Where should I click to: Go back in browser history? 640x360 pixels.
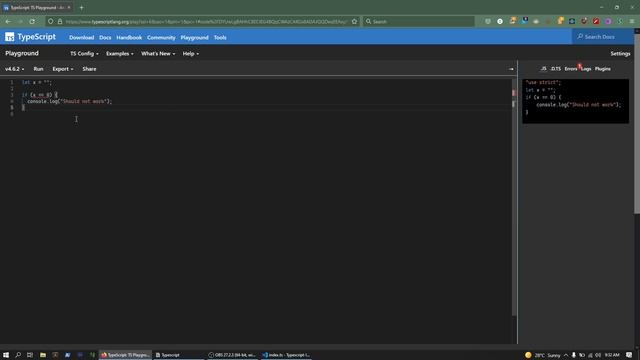coord(8,21)
